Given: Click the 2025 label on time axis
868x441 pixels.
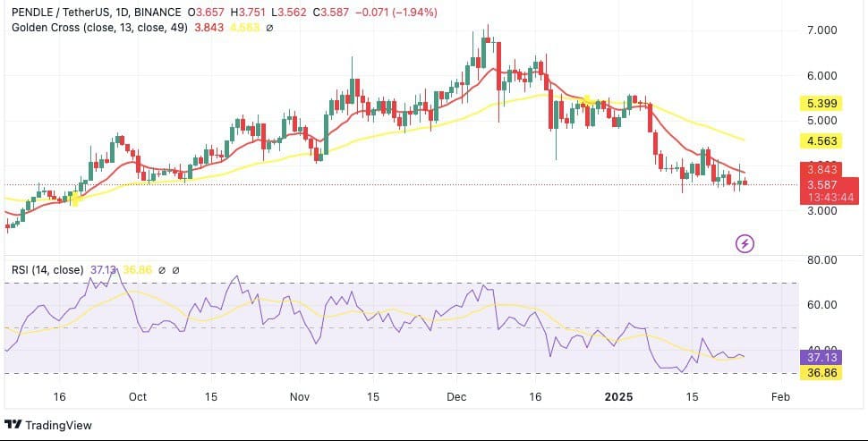Looking at the screenshot, I should (618, 395).
